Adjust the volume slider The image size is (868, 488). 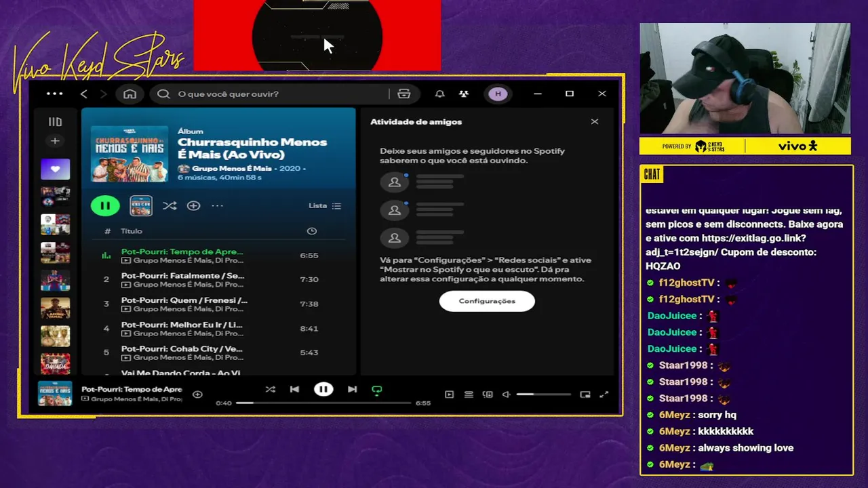[x=544, y=394]
